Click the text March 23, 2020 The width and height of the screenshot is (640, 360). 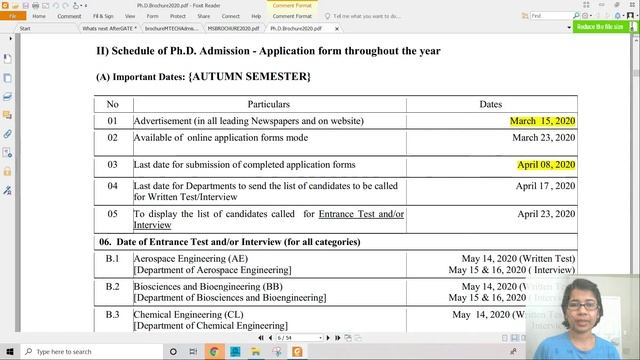[x=544, y=138]
